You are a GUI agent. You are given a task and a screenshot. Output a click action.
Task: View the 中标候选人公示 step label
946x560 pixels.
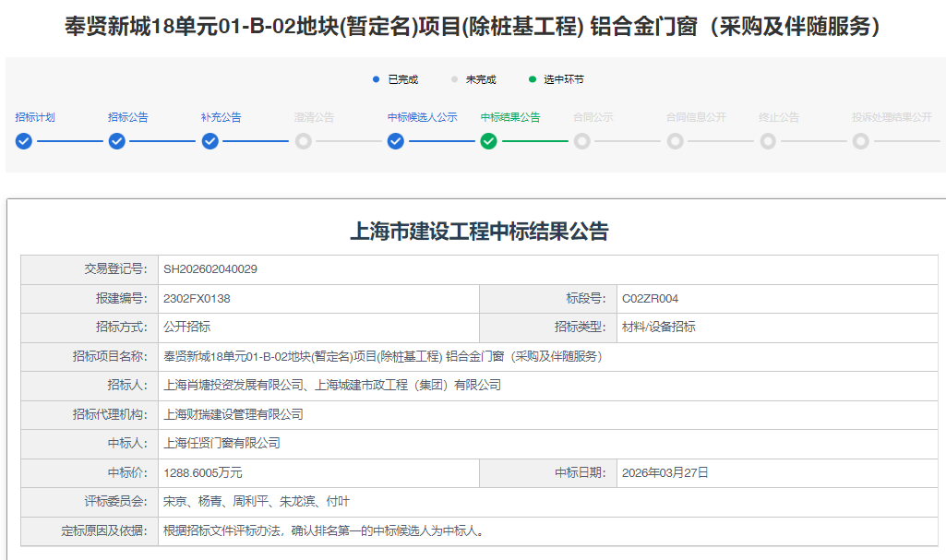coord(423,117)
